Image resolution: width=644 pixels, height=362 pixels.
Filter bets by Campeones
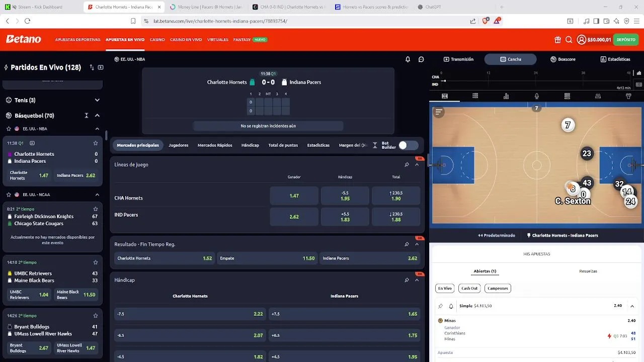pyautogui.click(x=498, y=288)
